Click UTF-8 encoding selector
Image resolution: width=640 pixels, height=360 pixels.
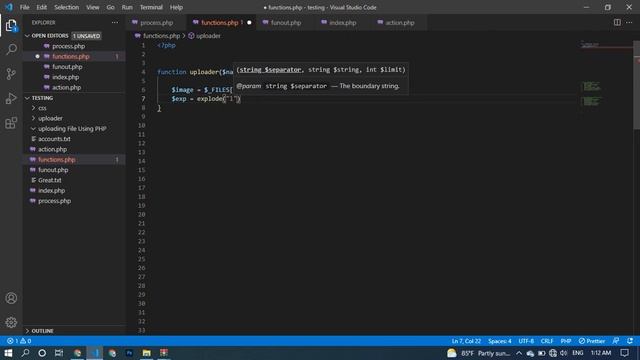pos(526,341)
